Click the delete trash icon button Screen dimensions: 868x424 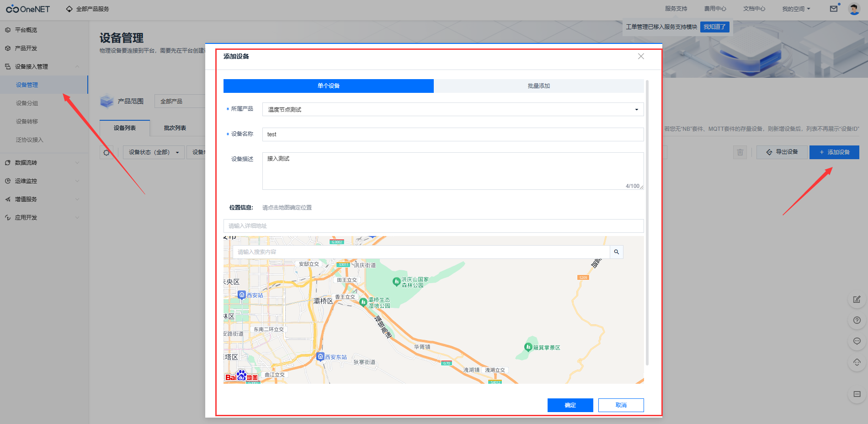click(x=740, y=152)
